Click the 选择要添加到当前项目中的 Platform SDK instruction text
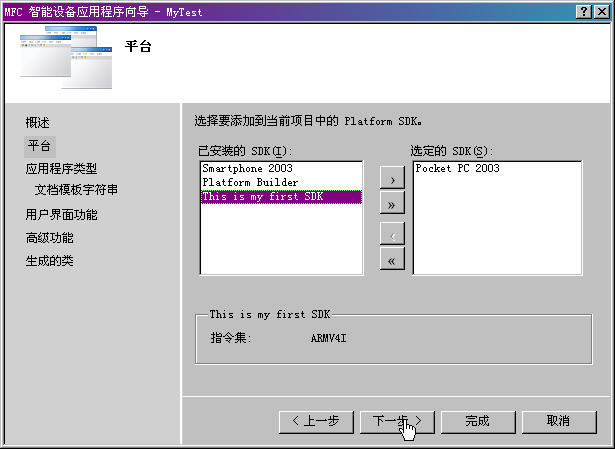 pos(308,121)
